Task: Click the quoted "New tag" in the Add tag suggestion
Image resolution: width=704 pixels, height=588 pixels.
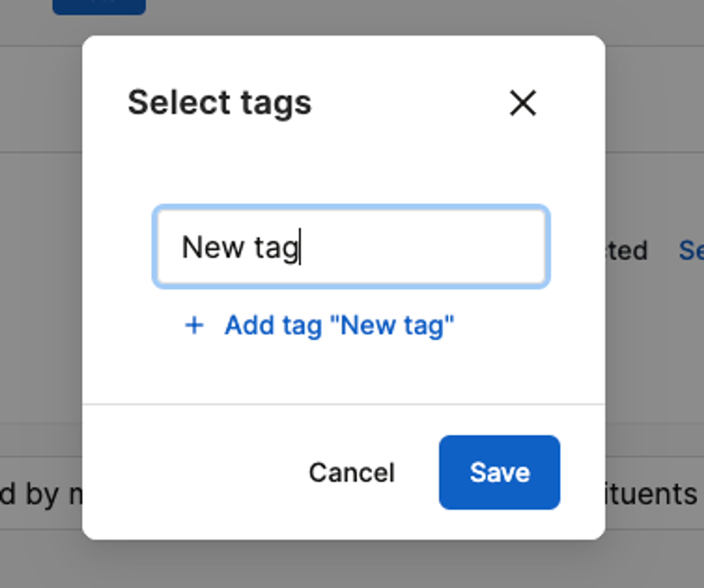Action: point(392,325)
